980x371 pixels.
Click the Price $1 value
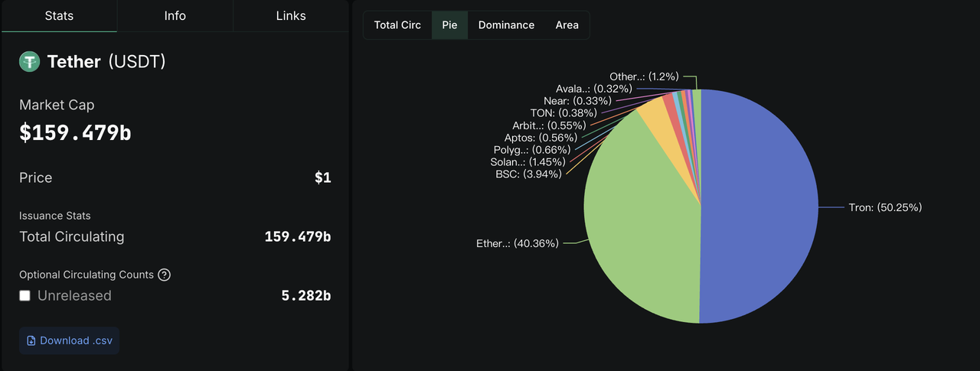tap(323, 177)
